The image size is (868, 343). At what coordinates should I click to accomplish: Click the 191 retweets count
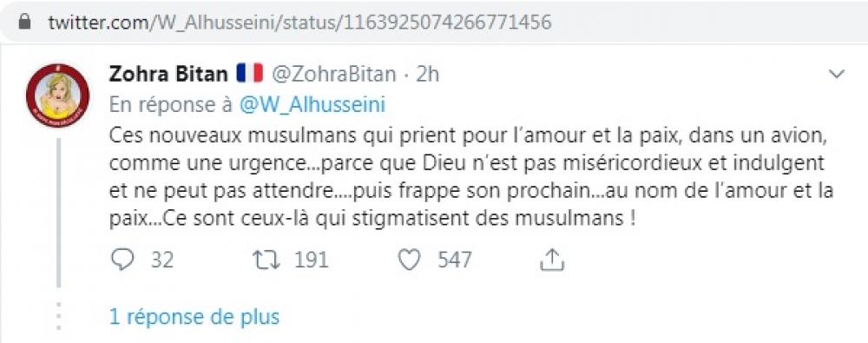(x=312, y=260)
